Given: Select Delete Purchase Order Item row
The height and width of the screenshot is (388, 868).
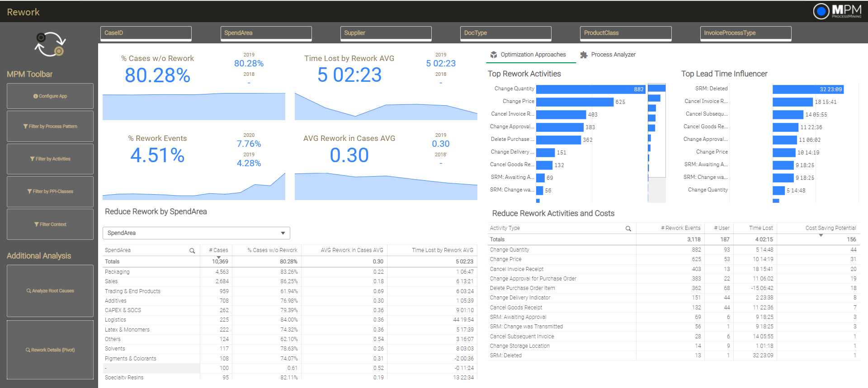Looking at the screenshot, I should point(674,288).
